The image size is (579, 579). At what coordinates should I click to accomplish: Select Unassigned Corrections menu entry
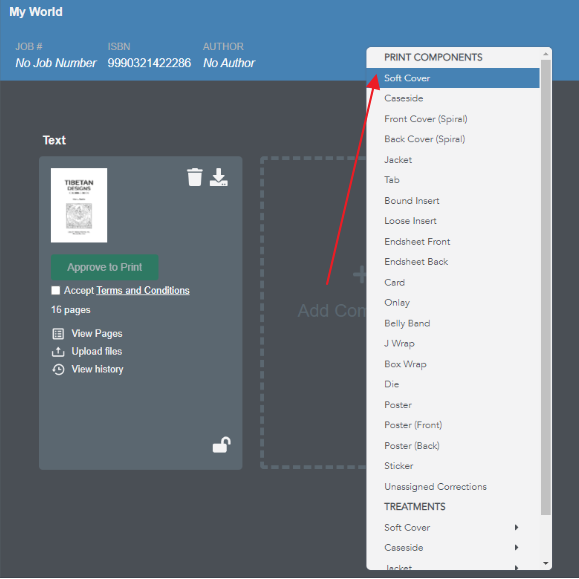[x=453, y=487]
